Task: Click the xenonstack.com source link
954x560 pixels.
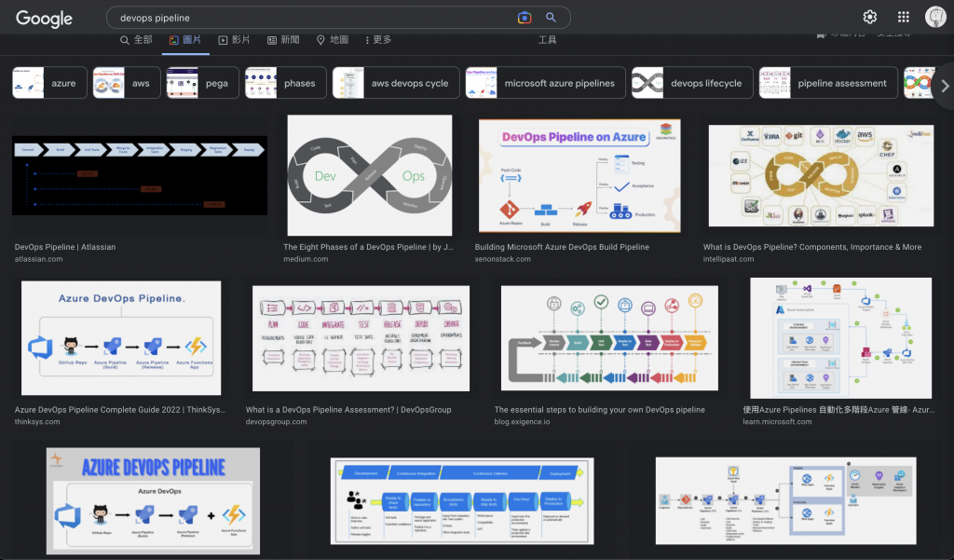Action: (x=502, y=259)
